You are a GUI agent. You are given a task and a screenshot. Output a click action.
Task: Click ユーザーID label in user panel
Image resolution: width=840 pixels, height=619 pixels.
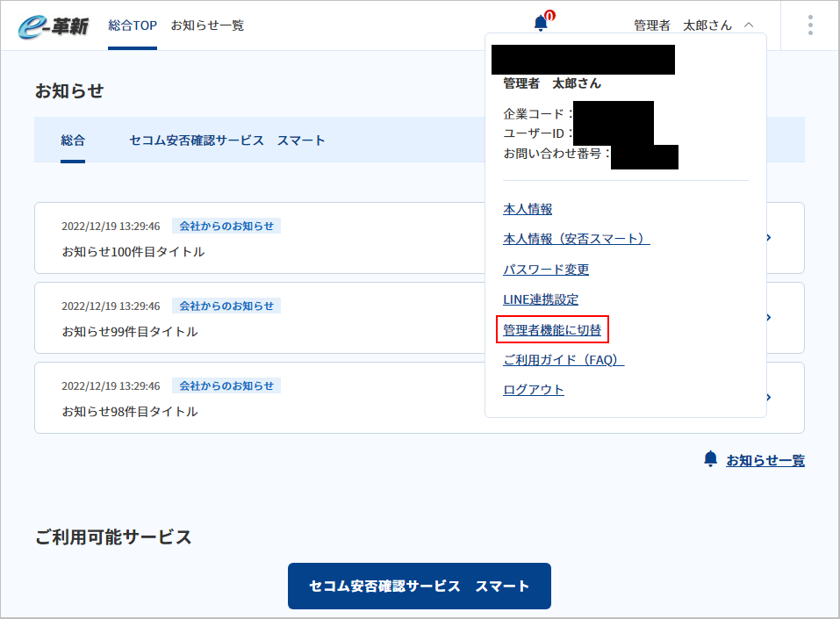tap(538, 133)
